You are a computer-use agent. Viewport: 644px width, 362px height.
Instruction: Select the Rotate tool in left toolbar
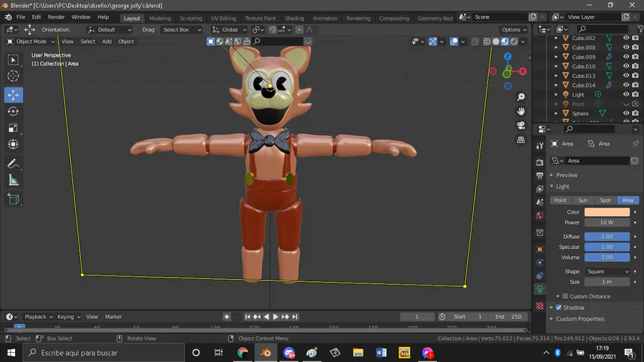click(13, 112)
